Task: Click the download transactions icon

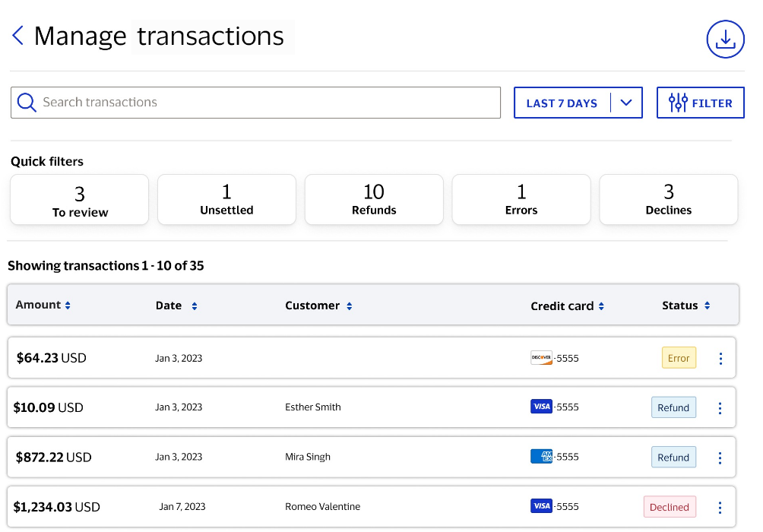Action: coord(725,40)
